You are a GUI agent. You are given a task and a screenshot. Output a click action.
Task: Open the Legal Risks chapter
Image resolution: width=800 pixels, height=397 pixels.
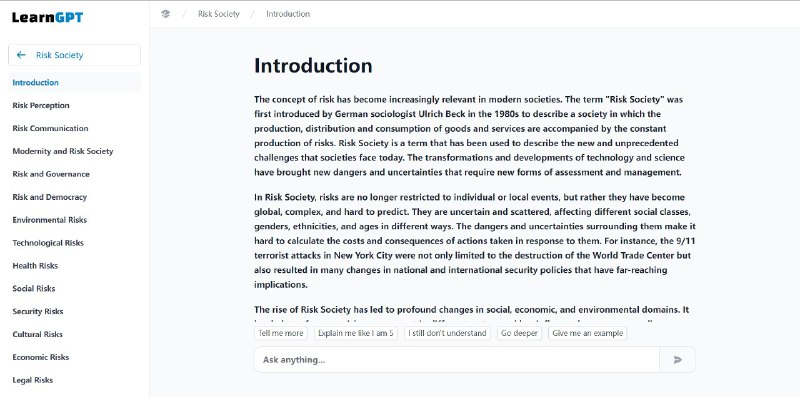[33, 380]
